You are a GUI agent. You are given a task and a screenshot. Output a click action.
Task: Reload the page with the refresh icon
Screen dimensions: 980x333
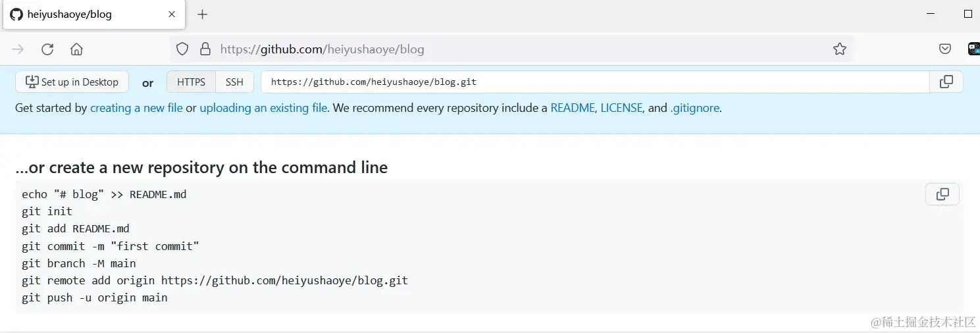[x=47, y=49]
